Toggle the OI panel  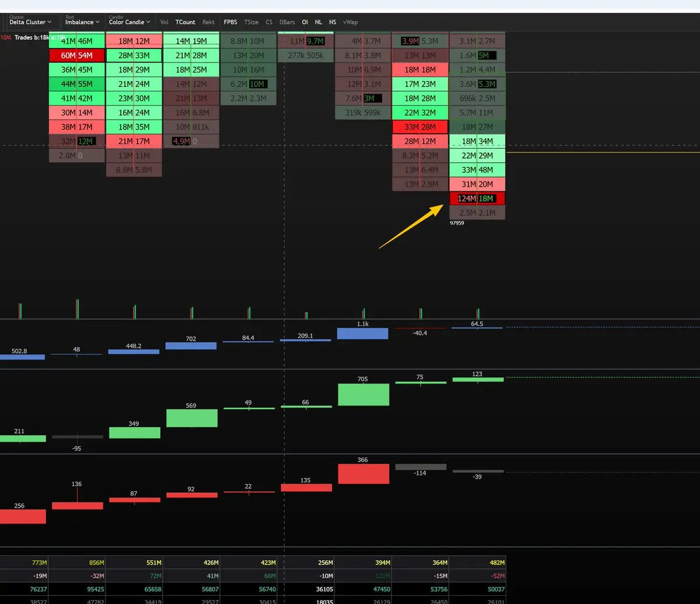point(304,22)
